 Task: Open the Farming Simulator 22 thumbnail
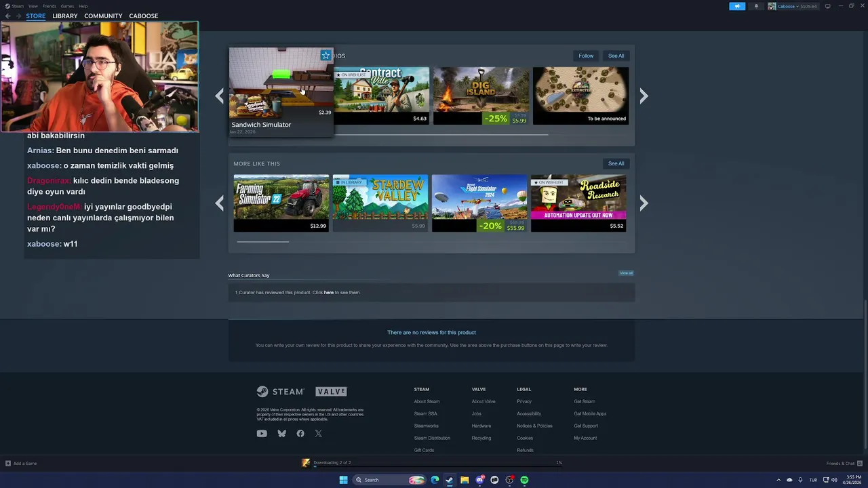pyautogui.click(x=281, y=203)
